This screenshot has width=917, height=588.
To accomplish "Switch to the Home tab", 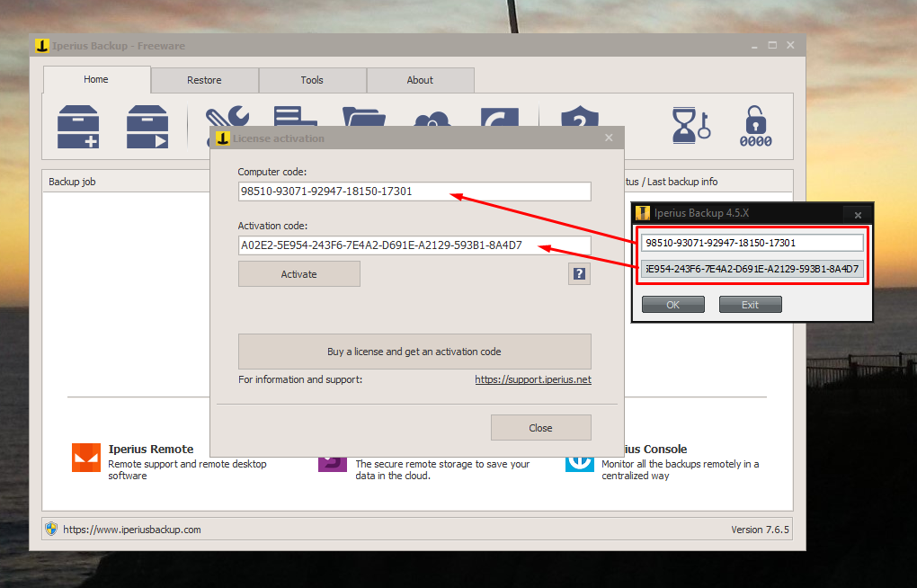I will pyautogui.click(x=96, y=80).
